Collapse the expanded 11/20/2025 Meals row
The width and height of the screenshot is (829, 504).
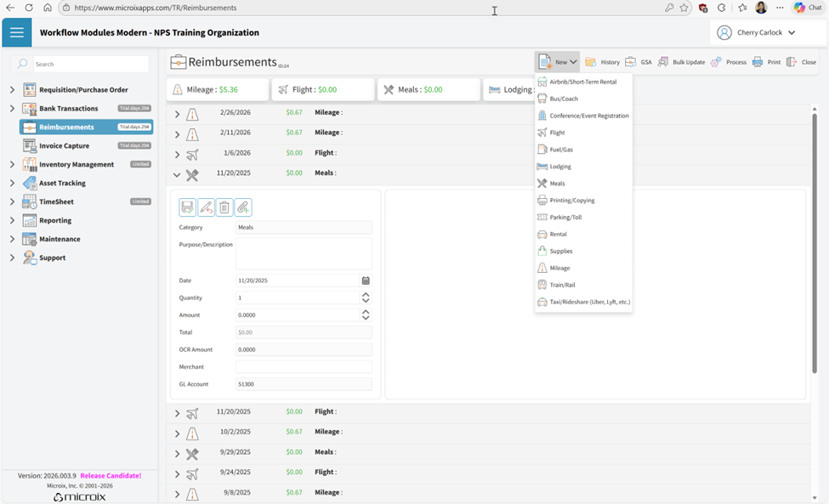(177, 175)
